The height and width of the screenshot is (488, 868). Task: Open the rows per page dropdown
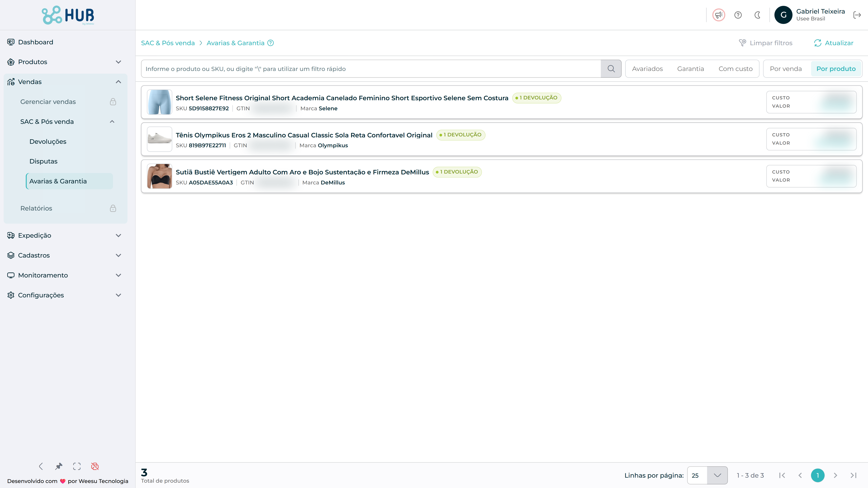pyautogui.click(x=707, y=475)
